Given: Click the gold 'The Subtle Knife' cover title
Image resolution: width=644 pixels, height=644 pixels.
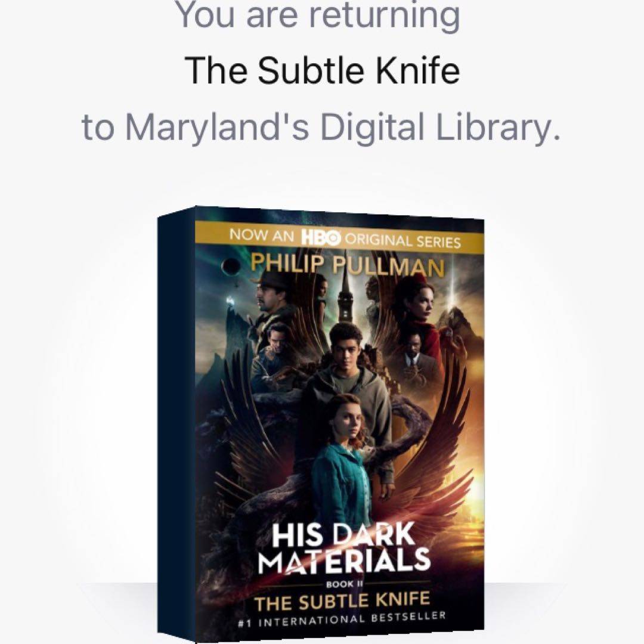Looking at the screenshot, I should 342,601.
